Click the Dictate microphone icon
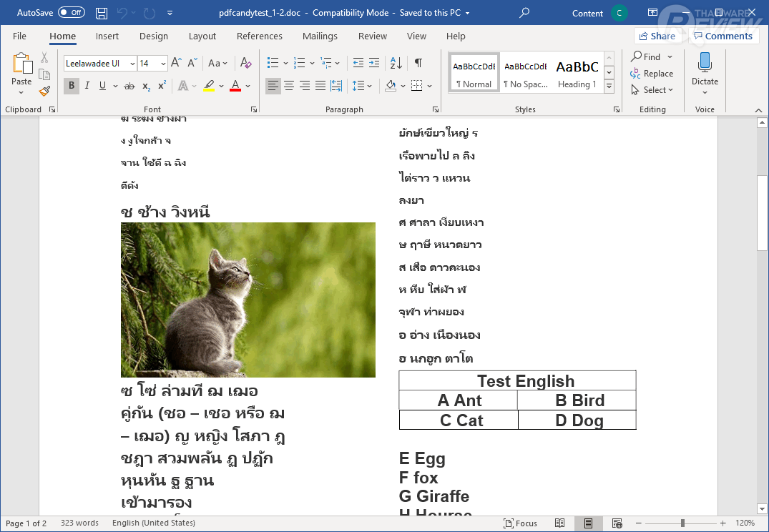Image resolution: width=769 pixels, height=532 pixels. pos(705,63)
